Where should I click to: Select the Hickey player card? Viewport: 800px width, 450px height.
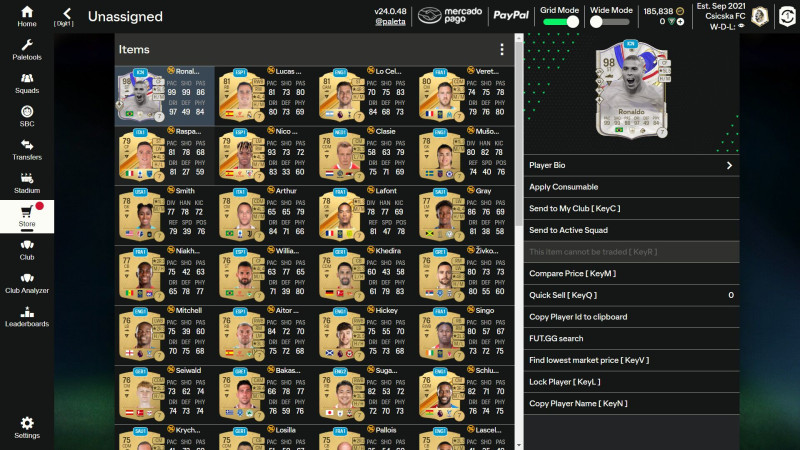click(x=364, y=334)
